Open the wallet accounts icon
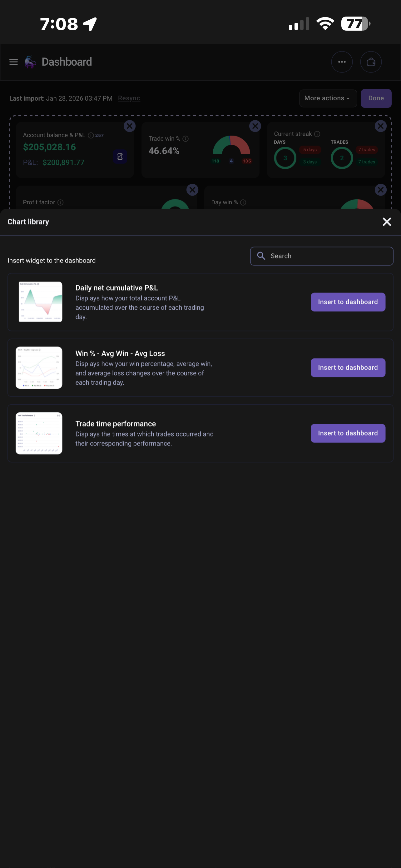 (x=371, y=62)
